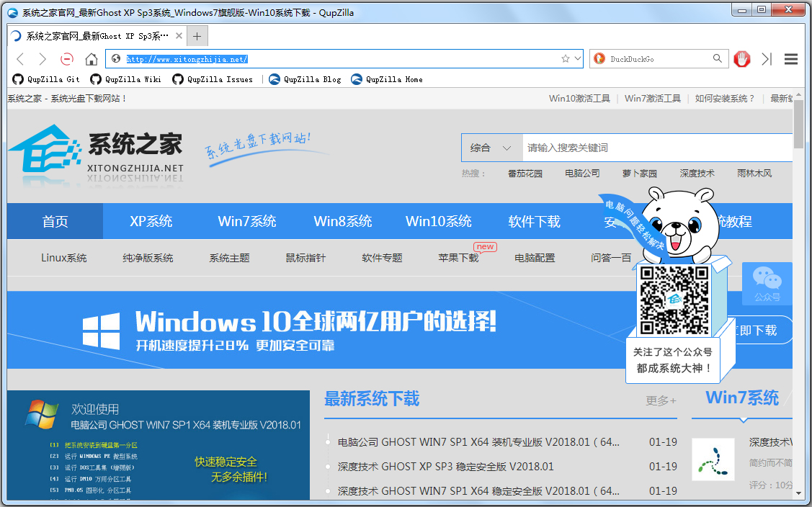The width and height of the screenshot is (812, 507).
Task: Click the vertical scrollbar down arrow
Action: (798, 493)
